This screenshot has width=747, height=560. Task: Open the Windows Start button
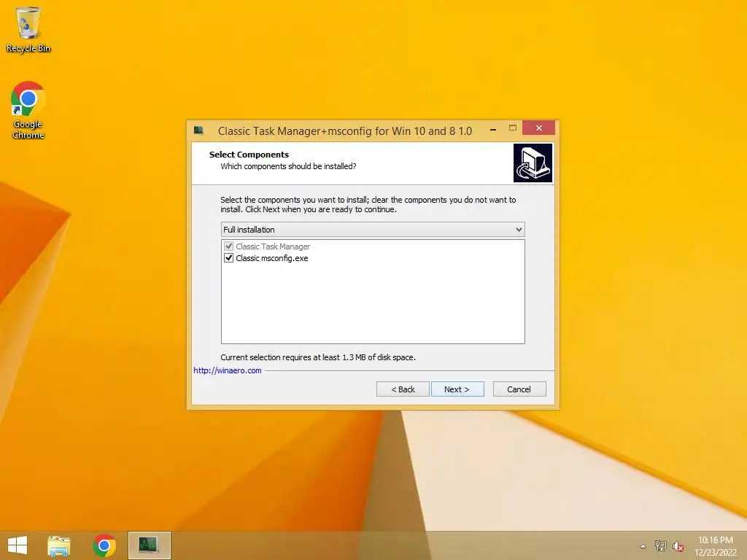click(x=18, y=545)
